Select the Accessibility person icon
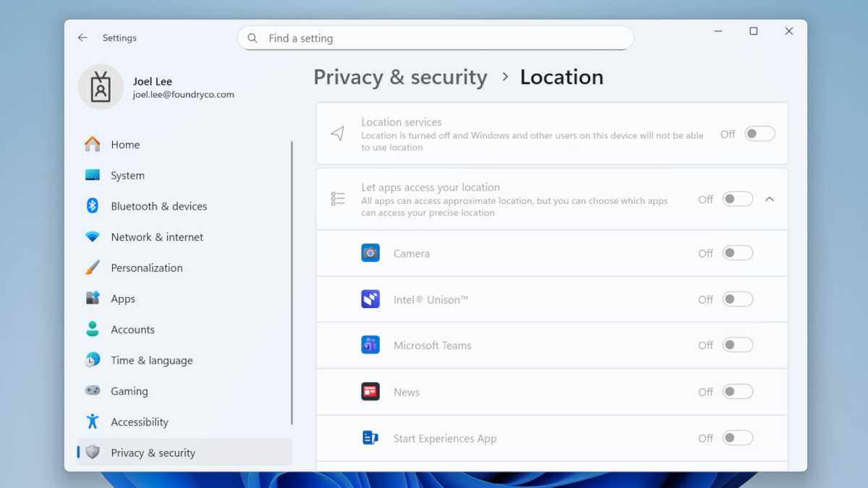This screenshot has height=488, width=868. click(x=93, y=421)
